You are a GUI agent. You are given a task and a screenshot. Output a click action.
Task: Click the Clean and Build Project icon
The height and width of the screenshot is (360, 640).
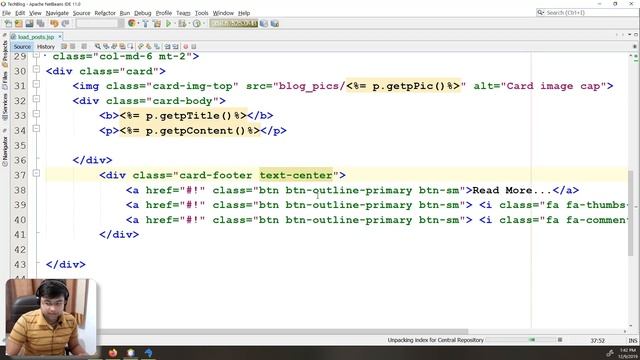[157, 24]
